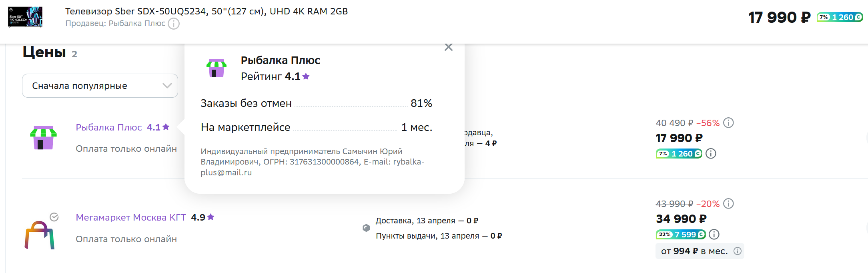The image size is (868, 273).
Task: Click info icon beside the 7 599 bonus badge
Action: (x=714, y=235)
